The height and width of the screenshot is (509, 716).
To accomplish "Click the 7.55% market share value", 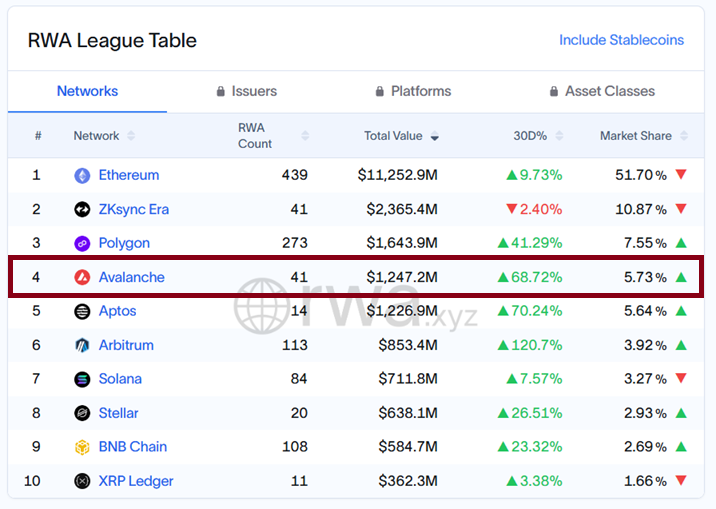I will point(645,243).
